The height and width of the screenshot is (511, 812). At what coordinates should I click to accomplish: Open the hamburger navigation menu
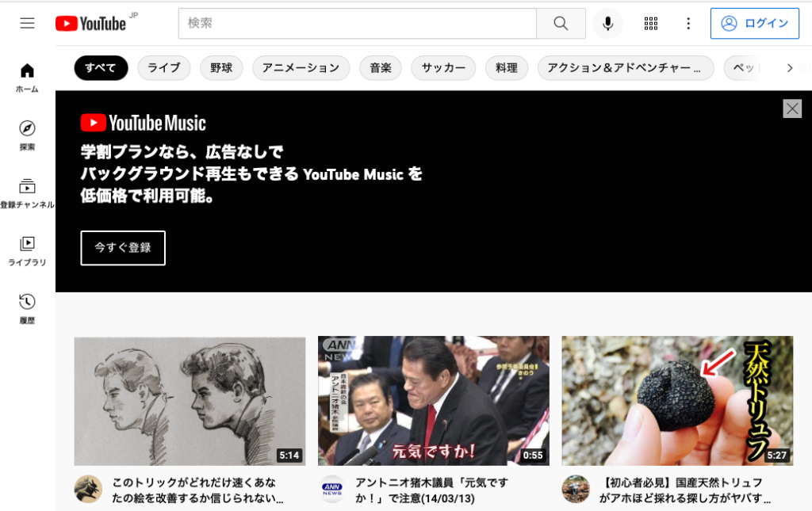[x=27, y=23]
